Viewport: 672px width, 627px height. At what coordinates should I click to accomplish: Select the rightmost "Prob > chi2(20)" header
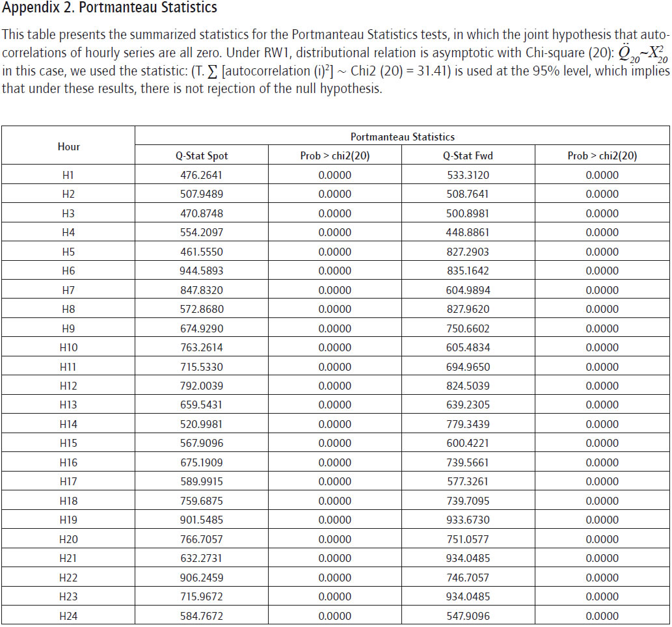coord(602,155)
